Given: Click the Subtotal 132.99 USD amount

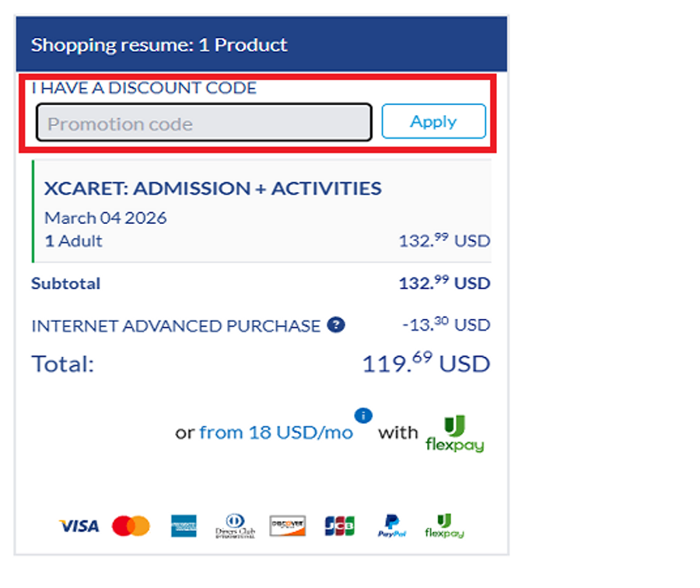Looking at the screenshot, I should (x=444, y=283).
